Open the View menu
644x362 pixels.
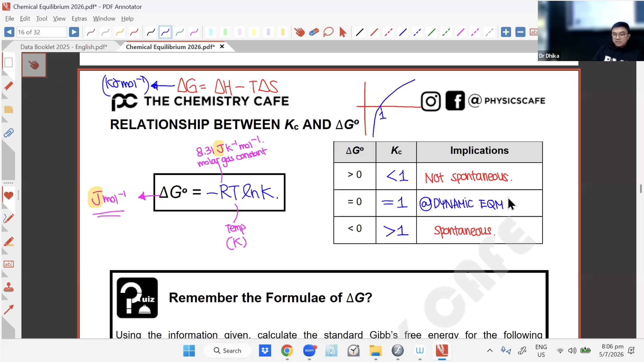(x=59, y=18)
